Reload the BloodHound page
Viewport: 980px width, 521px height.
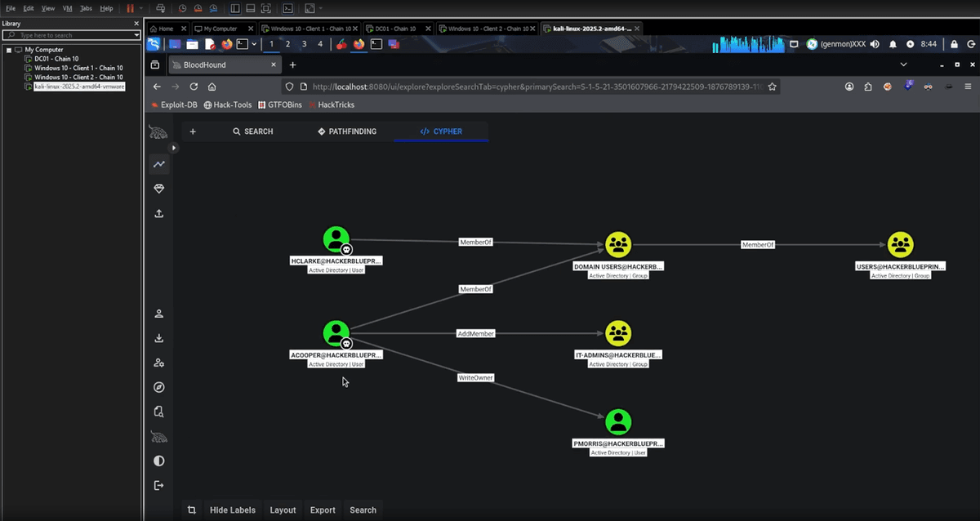(x=194, y=87)
